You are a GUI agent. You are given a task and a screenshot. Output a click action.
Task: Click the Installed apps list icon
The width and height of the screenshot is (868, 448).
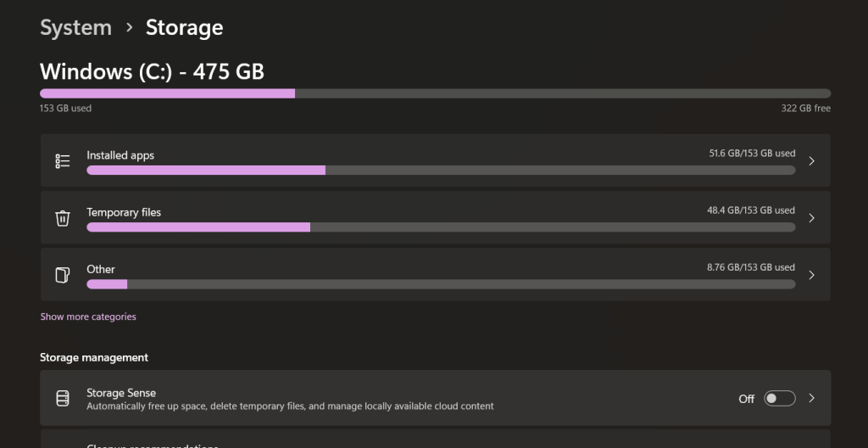(x=62, y=161)
